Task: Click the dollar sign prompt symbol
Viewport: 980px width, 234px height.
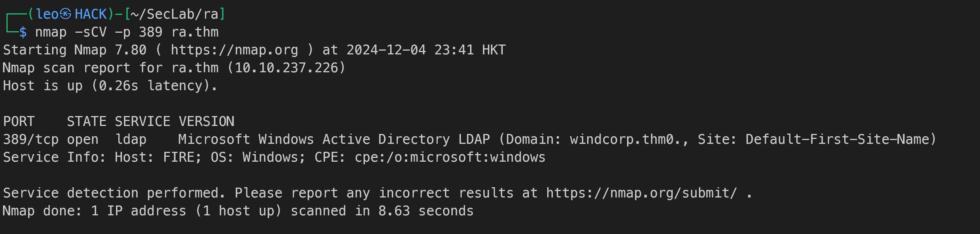Action: click(23, 32)
